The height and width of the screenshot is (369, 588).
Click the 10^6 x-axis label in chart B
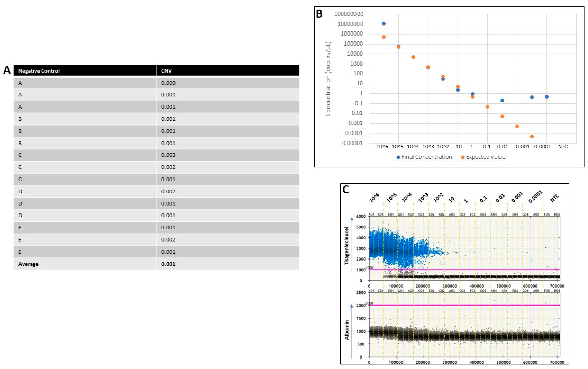pos(383,147)
